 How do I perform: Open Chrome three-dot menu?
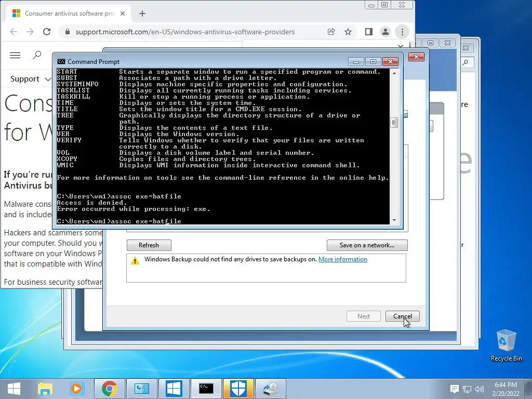pos(403,32)
